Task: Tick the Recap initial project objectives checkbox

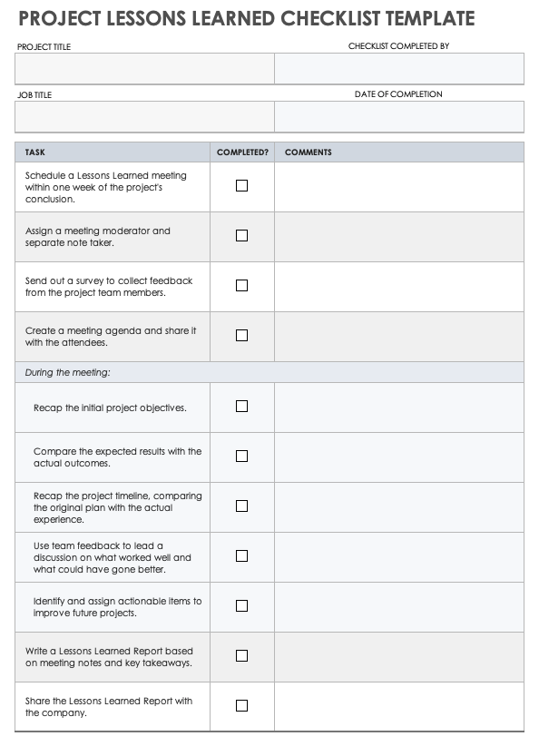Action: pyautogui.click(x=241, y=406)
